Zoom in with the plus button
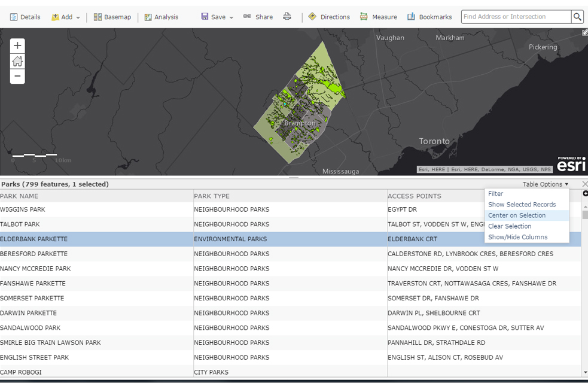Viewport: 588px width, 383px height. (17, 45)
